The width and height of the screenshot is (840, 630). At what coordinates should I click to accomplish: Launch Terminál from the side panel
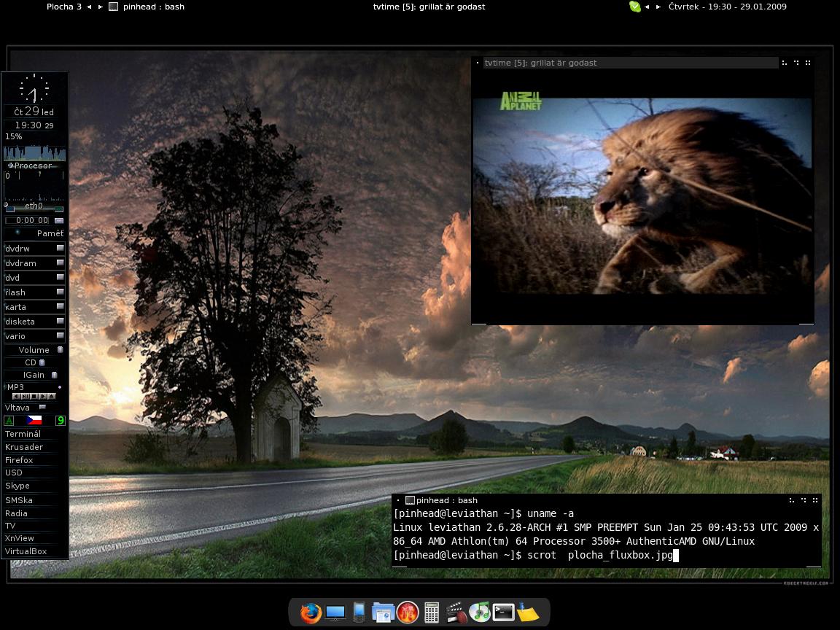pyautogui.click(x=23, y=434)
